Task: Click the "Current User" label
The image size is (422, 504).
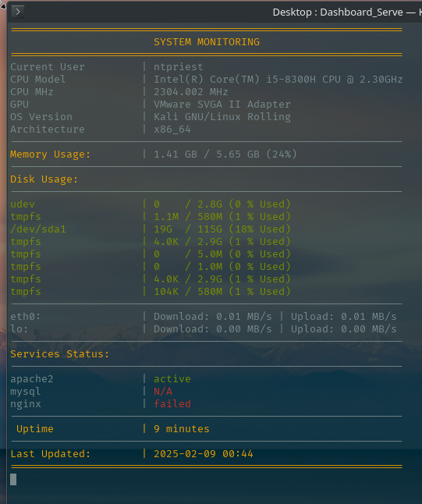Action: pos(48,67)
